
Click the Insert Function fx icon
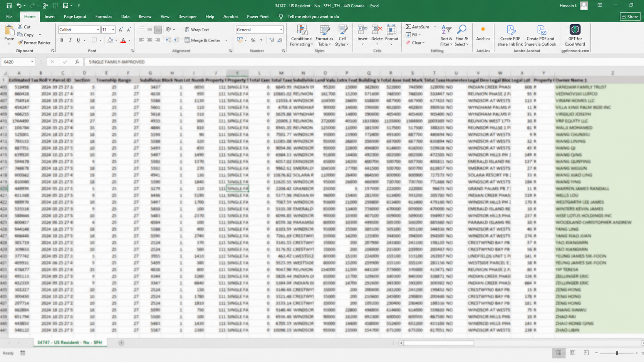[x=77, y=62]
